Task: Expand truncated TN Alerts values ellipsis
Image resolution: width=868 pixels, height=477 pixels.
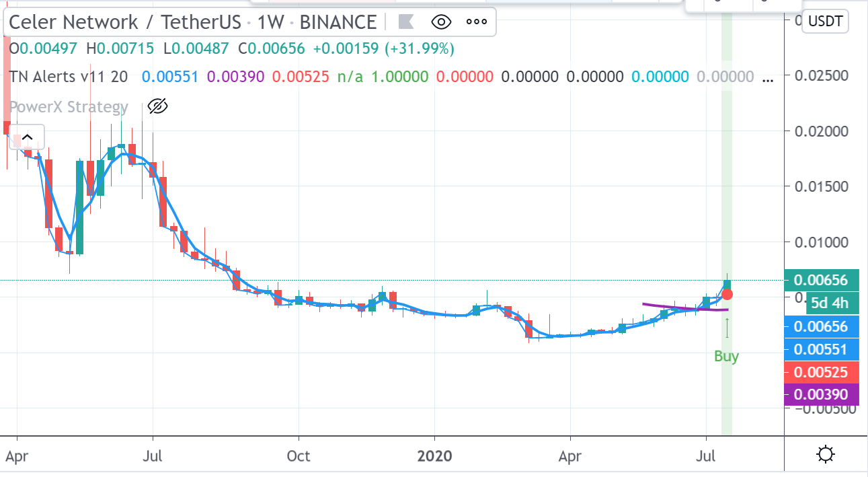Action: point(768,79)
